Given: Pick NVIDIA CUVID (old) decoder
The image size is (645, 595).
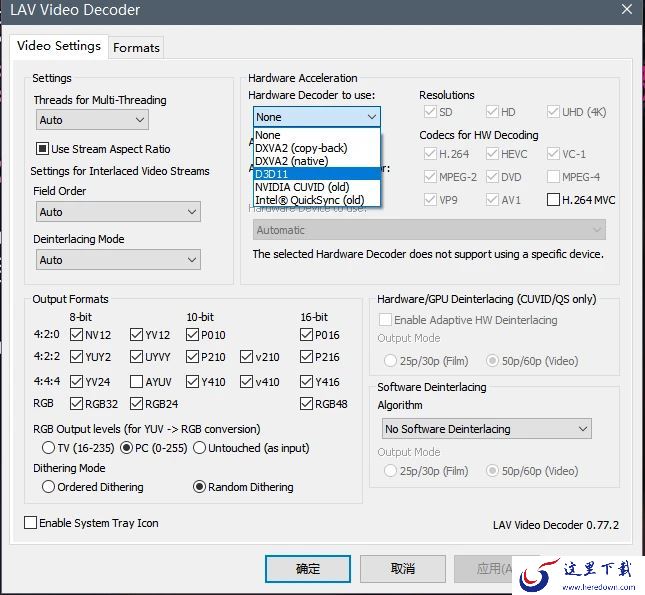Looking at the screenshot, I should tap(317, 187).
